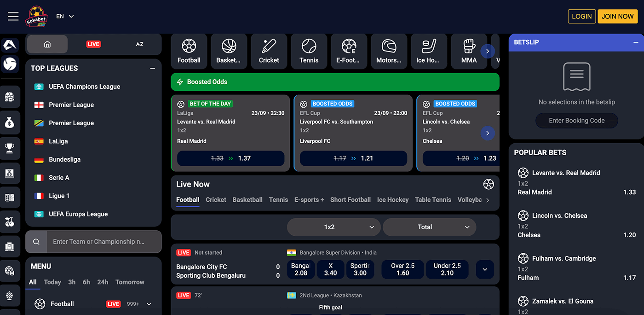Switch to the LIVE tab
The height and width of the screenshot is (315, 644).
93,44
